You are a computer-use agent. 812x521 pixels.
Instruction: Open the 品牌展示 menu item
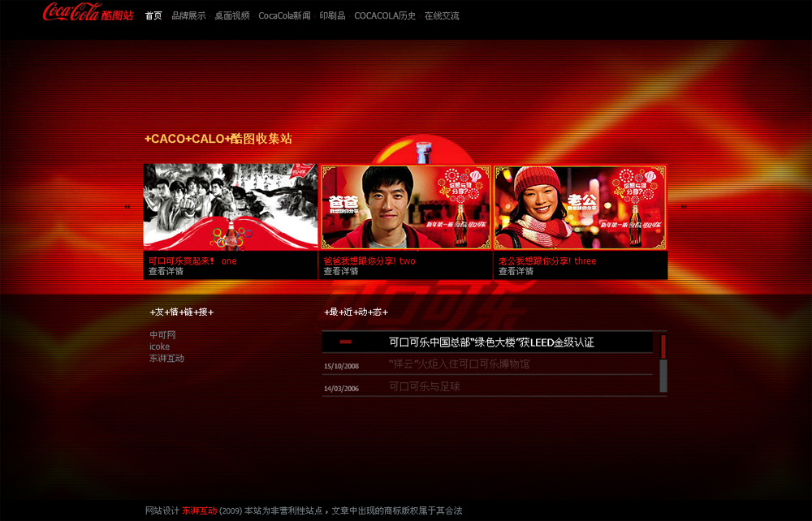188,16
